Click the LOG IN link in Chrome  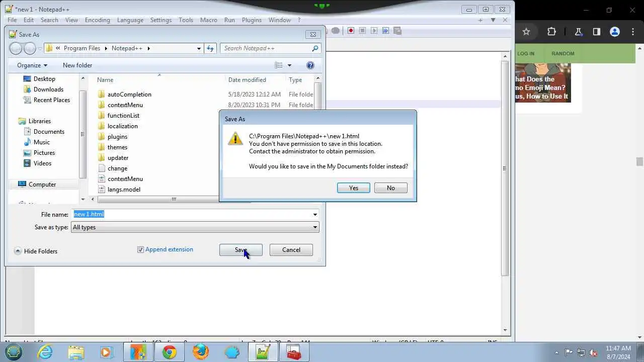click(x=526, y=53)
